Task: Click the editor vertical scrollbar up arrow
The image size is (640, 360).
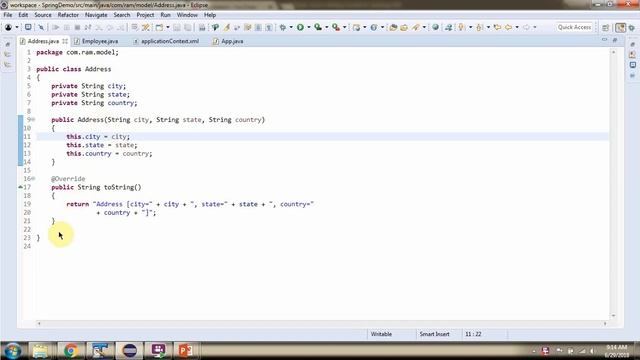Action: click(613, 52)
